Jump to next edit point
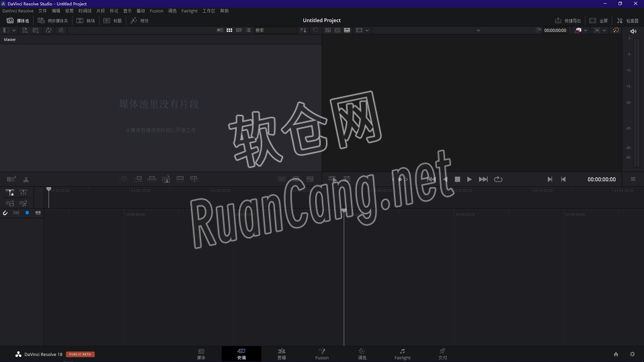This screenshot has height=362, width=644. click(x=550, y=179)
